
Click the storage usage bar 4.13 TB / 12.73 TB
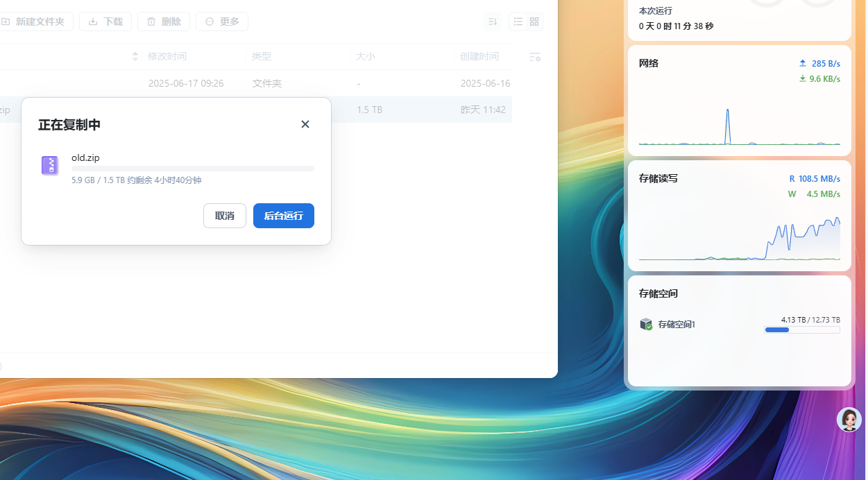click(x=802, y=330)
